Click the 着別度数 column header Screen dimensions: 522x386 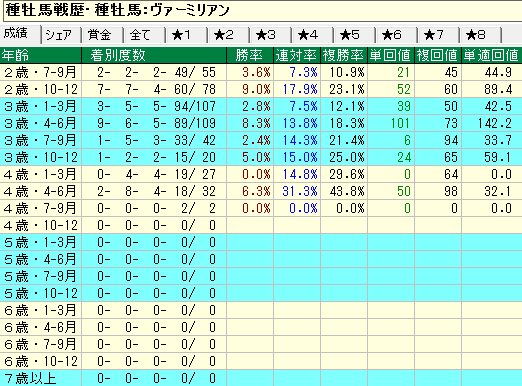point(154,55)
